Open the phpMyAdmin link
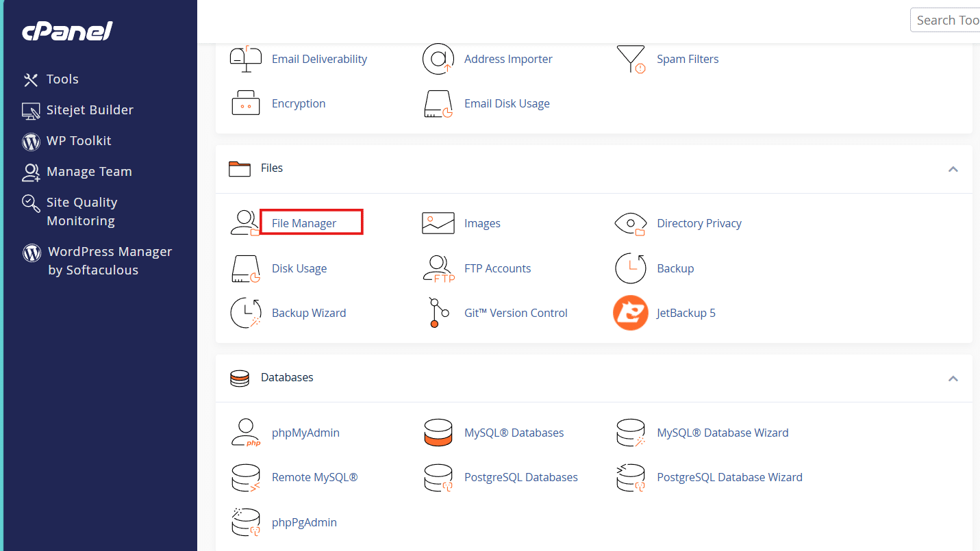This screenshot has width=980, height=551. tap(305, 433)
